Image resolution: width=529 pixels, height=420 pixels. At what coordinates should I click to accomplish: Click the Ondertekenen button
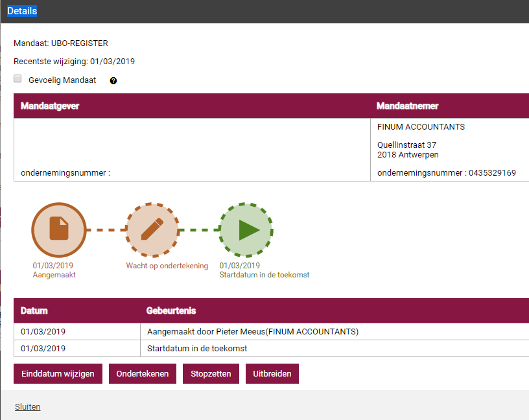pos(143,373)
